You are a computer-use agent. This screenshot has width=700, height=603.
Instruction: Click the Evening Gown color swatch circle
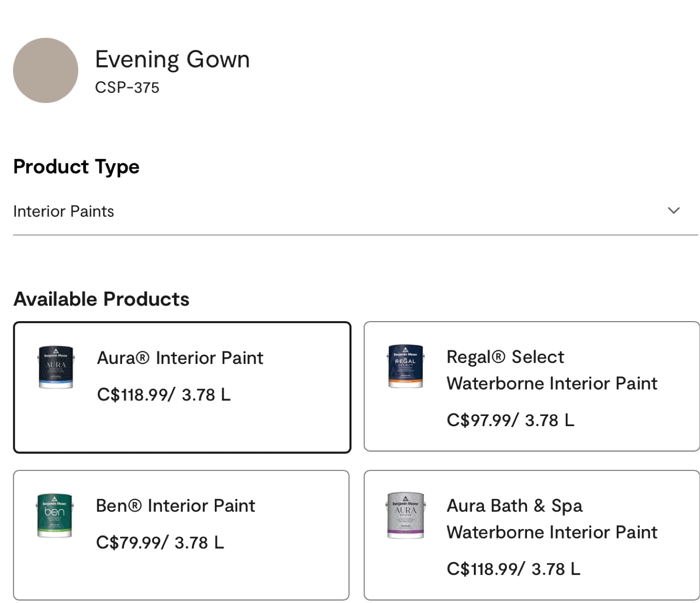(x=46, y=70)
